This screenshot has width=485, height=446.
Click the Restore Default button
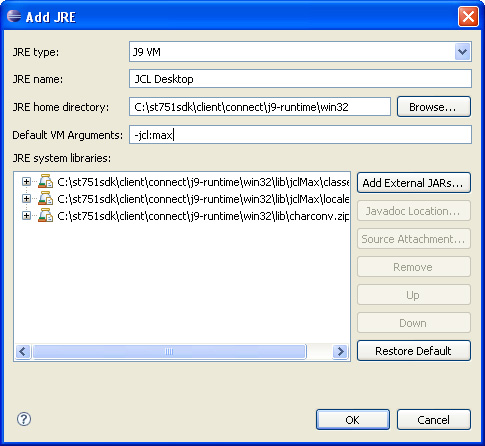[414, 351]
